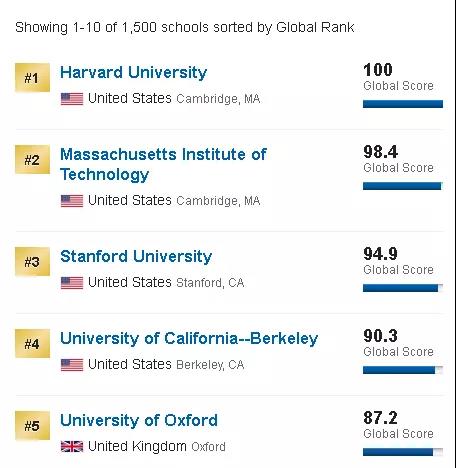Click the United Kingdom flag icon
The width and height of the screenshot is (456, 468).
pyautogui.click(x=72, y=446)
